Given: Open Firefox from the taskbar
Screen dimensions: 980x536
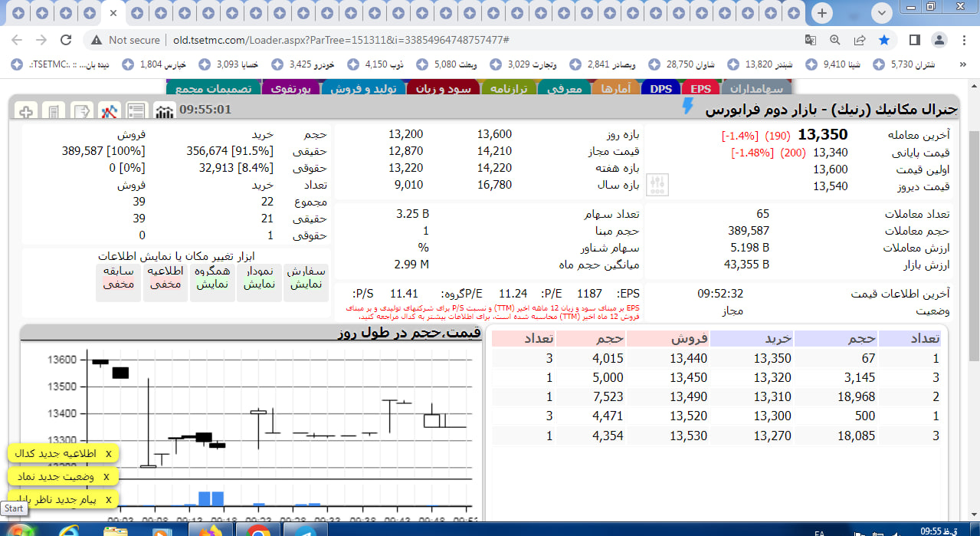Looking at the screenshot, I should point(209,530).
